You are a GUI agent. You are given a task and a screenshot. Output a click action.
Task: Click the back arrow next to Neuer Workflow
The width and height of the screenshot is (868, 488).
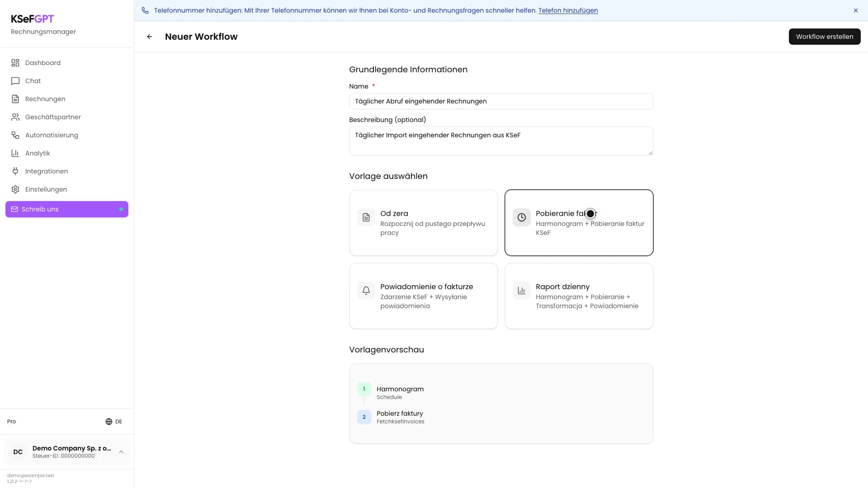pos(150,37)
